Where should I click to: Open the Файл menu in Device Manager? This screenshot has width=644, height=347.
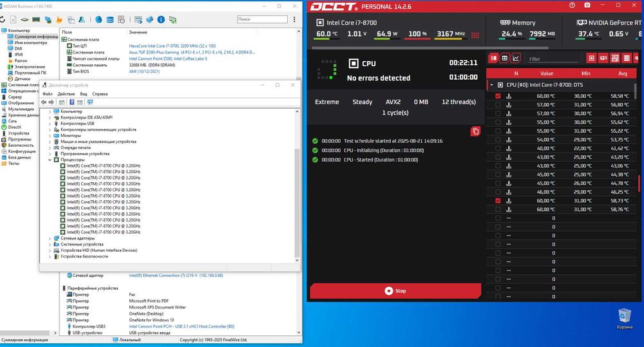47,94
